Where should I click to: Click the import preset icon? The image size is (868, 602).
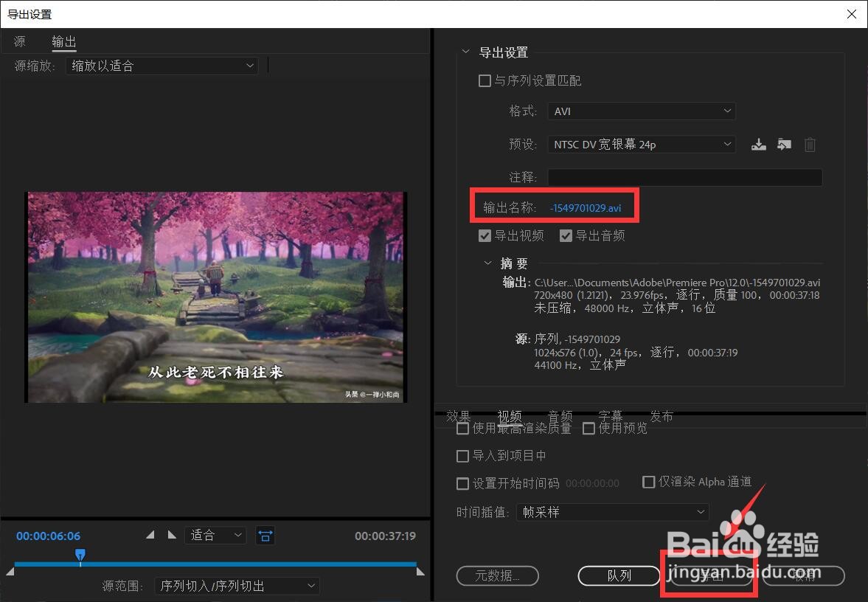coord(784,145)
